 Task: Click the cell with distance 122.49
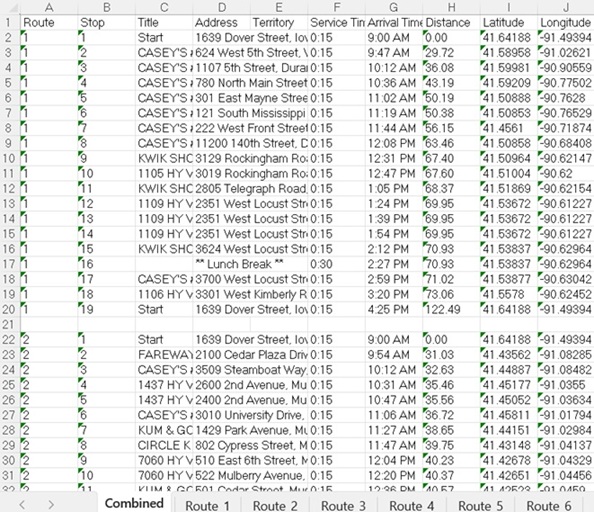point(451,309)
